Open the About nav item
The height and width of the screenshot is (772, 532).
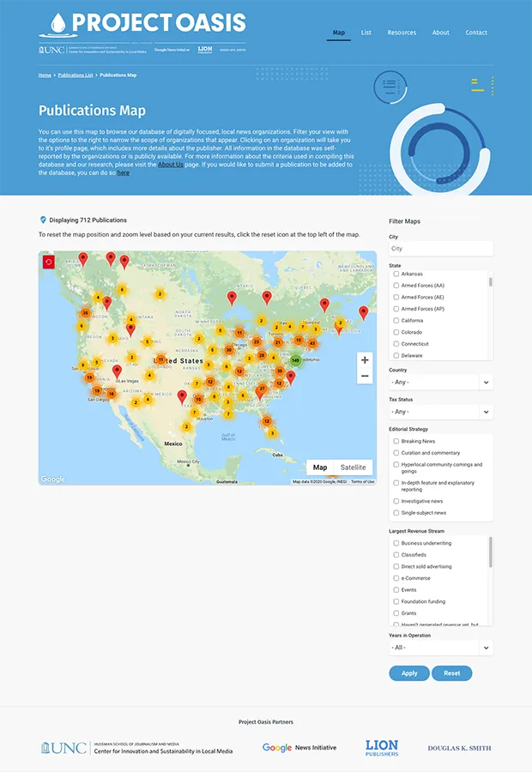coord(440,33)
